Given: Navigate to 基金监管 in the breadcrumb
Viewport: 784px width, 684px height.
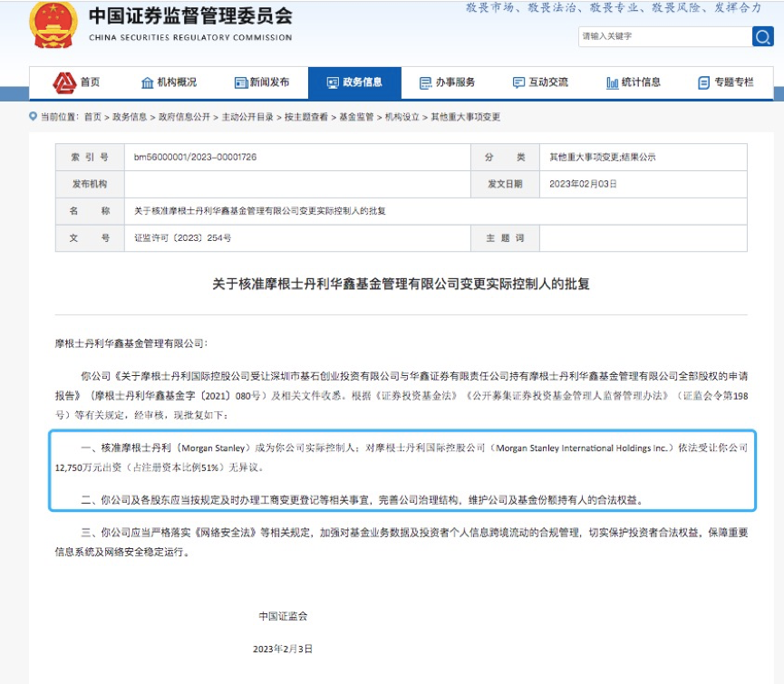Looking at the screenshot, I should [356, 117].
